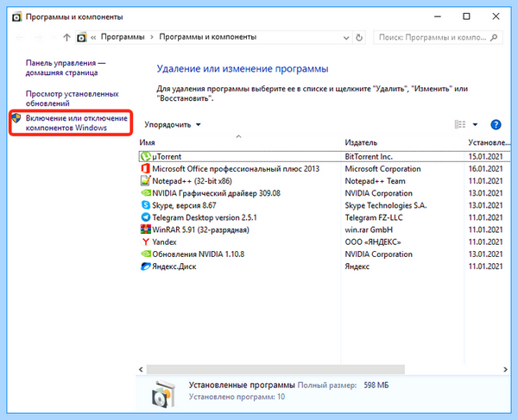Click the Microsoft Office 2013 icon
This screenshot has width=518, height=420.
click(x=145, y=168)
